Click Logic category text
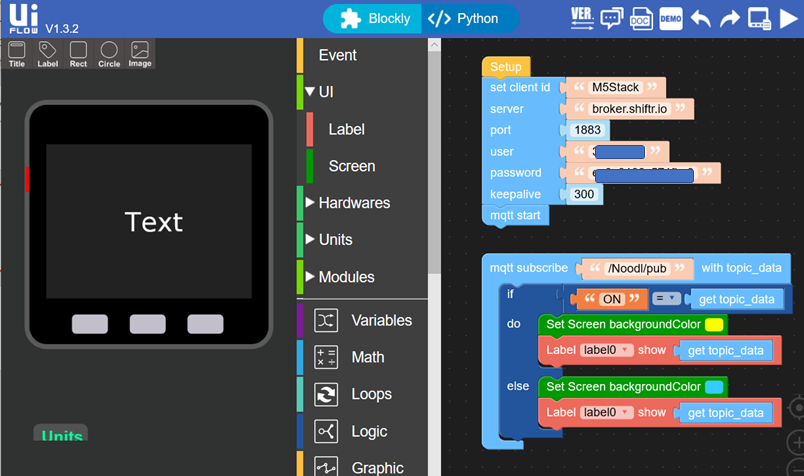Viewport: 804px width, 476px height. click(x=369, y=432)
